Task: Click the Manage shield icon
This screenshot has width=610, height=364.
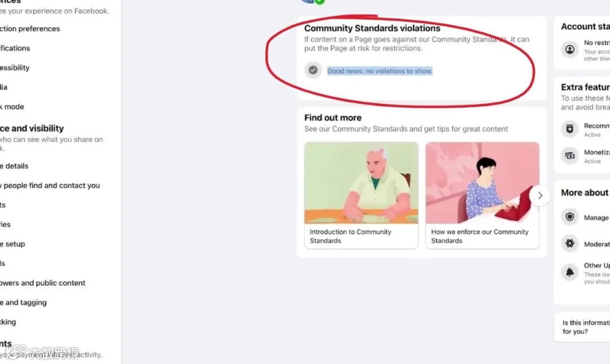Action: click(569, 217)
